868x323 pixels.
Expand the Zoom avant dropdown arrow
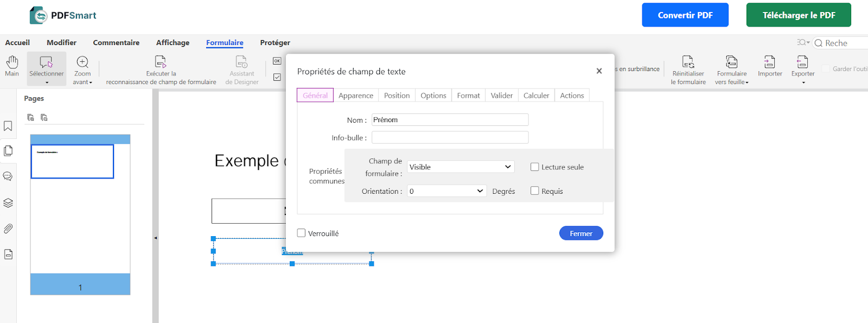pyautogui.click(x=91, y=83)
